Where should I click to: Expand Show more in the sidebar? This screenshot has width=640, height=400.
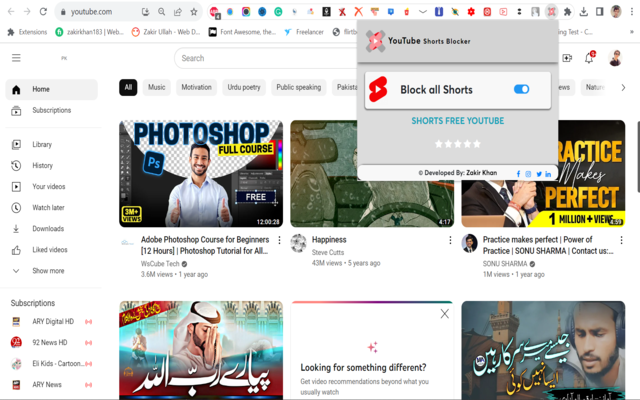coord(51,271)
